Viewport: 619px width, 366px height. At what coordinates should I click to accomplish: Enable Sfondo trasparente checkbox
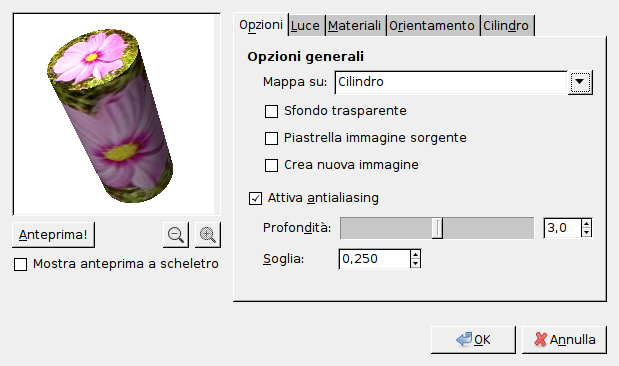tap(271, 111)
